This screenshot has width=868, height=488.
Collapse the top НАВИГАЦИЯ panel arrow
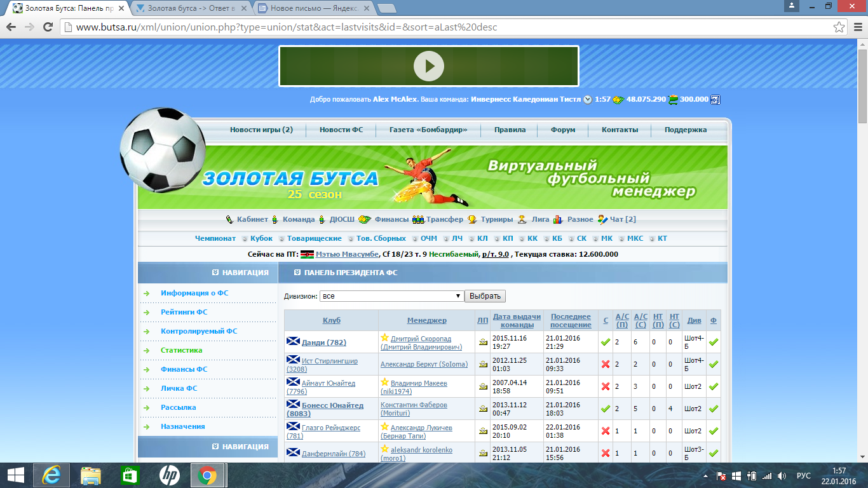point(215,273)
